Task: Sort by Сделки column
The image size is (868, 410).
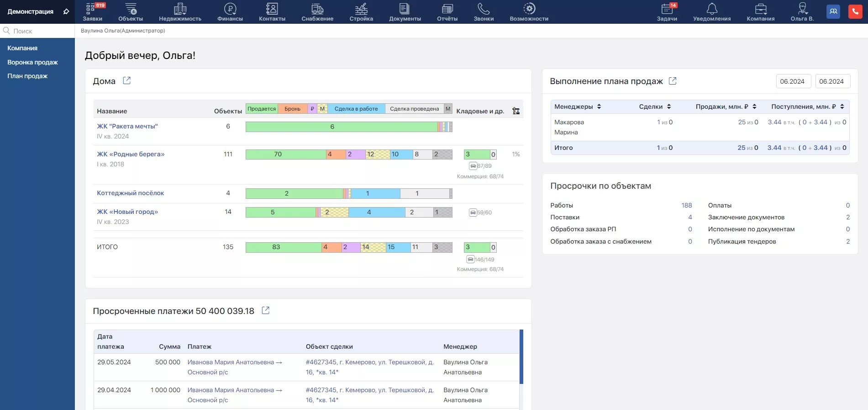Action: pyautogui.click(x=668, y=106)
